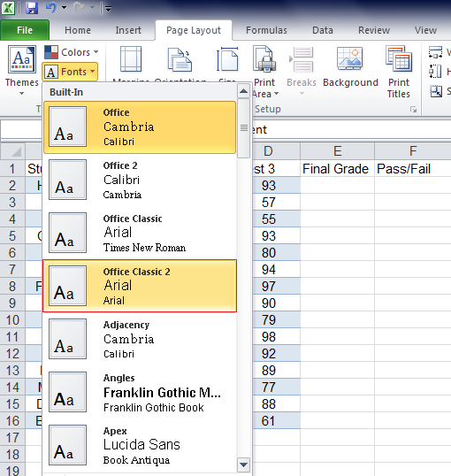The width and height of the screenshot is (451, 476).
Task: Choose the Office Classic font theme
Action: pos(140,233)
